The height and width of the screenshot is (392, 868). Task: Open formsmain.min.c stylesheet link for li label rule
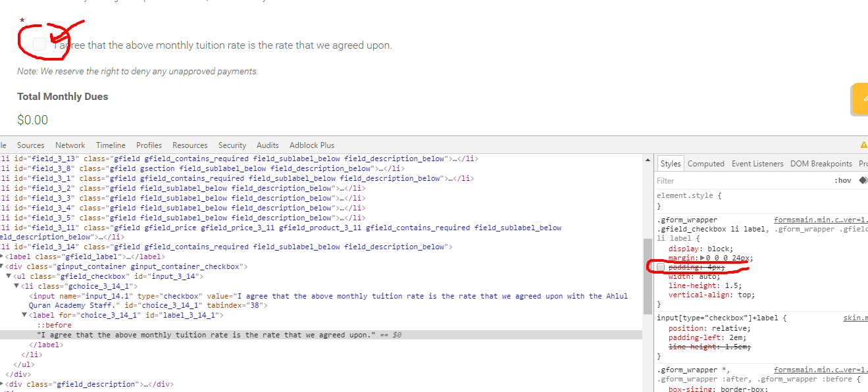[x=821, y=220]
